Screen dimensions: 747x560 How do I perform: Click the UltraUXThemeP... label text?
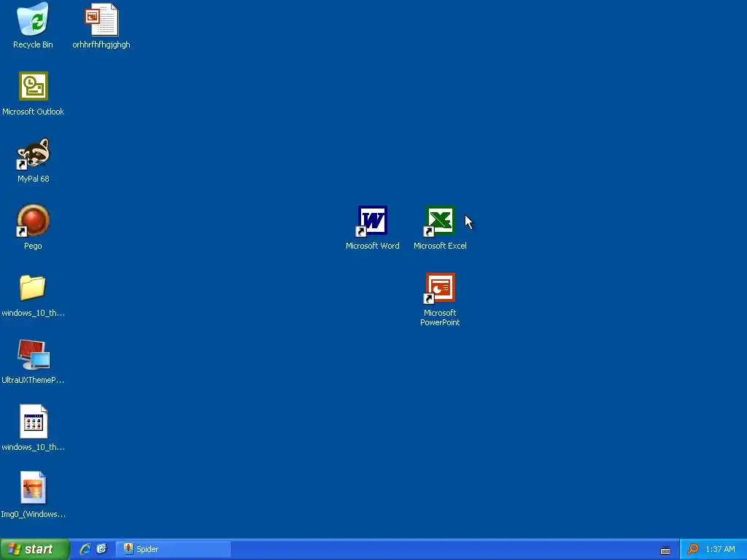coord(33,380)
